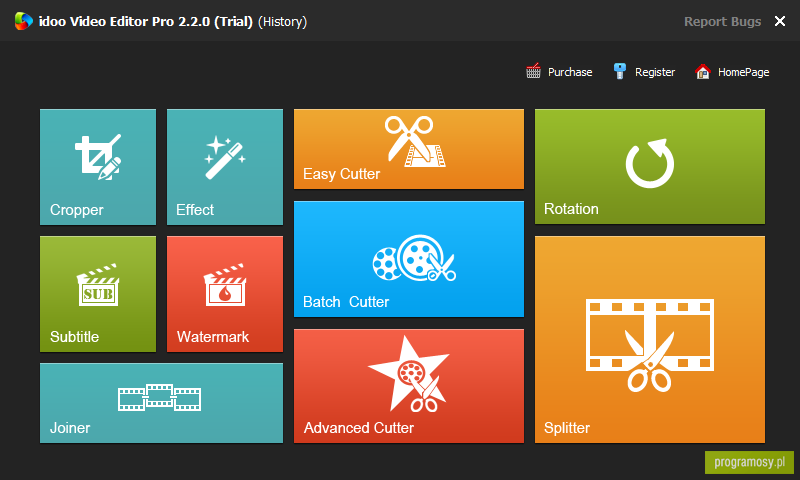This screenshot has height=480, width=800.
Task: Click the Advanced Cutter star icon
Action: (x=408, y=374)
